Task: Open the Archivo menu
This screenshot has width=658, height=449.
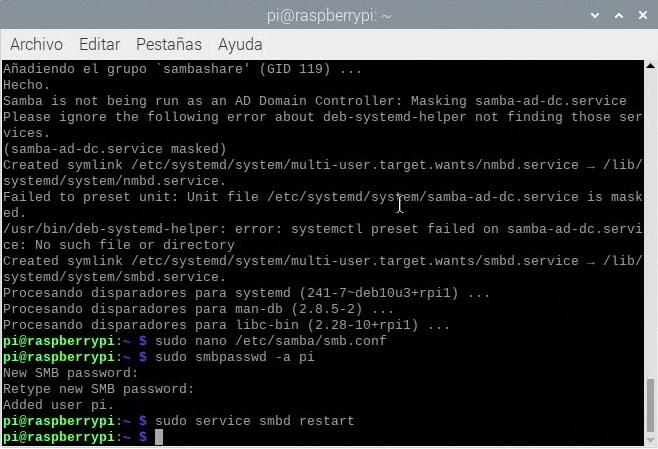Action: 37,44
